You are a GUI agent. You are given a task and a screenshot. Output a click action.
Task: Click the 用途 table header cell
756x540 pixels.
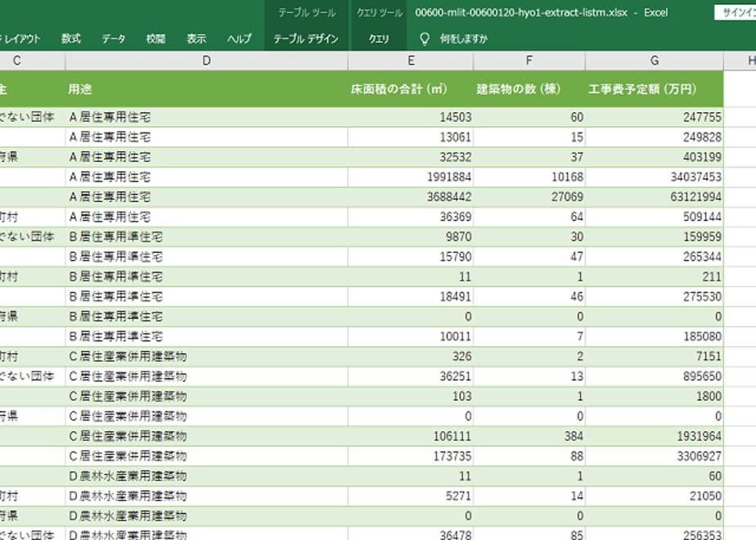(x=206, y=89)
